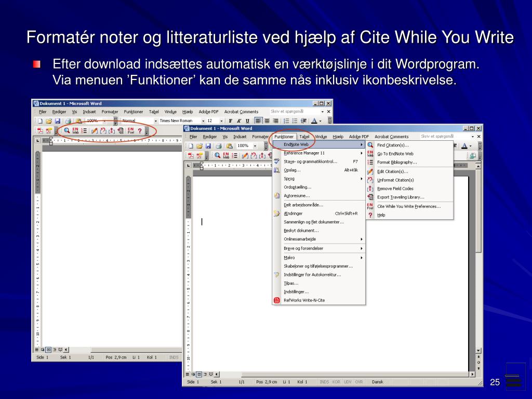This screenshot has height=399, width=532.
Task: Click Unformat Citation icon in back window toolbar
Action: coord(103,130)
